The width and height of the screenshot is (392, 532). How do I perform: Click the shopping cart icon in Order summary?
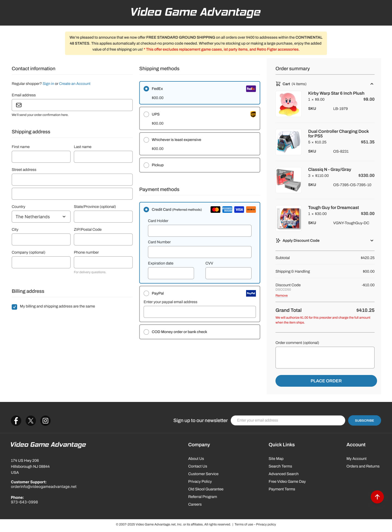(278, 84)
